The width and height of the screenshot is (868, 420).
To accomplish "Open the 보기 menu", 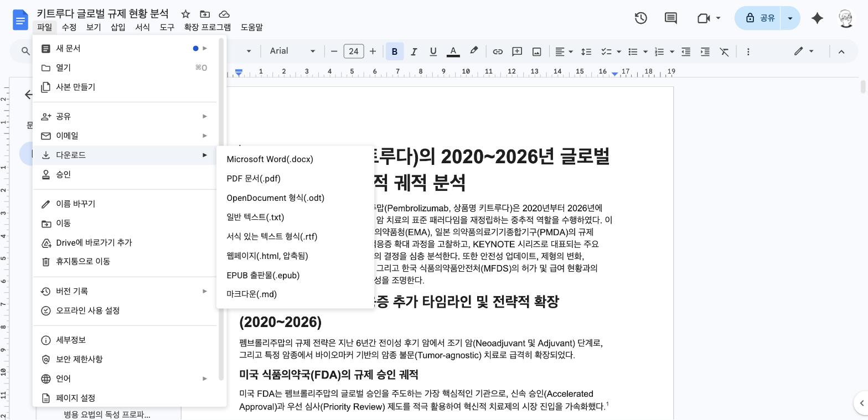I will (x=94, y=27).
